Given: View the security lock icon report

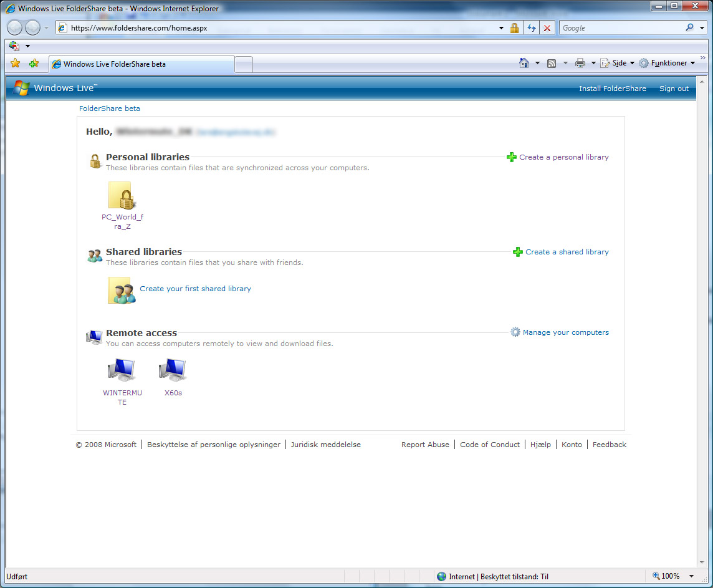Looking at the screenshot, I should [514, 28].
